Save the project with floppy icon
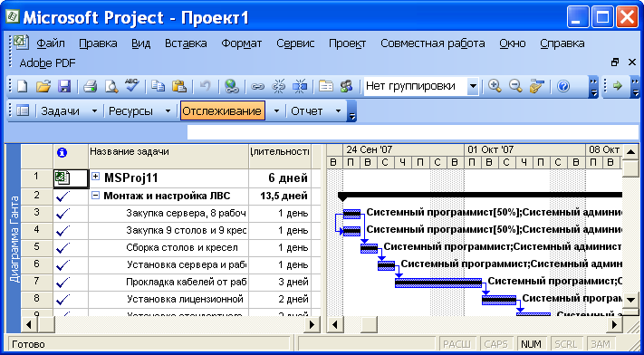This screenshot has height=355, width=644. [64, 86]
